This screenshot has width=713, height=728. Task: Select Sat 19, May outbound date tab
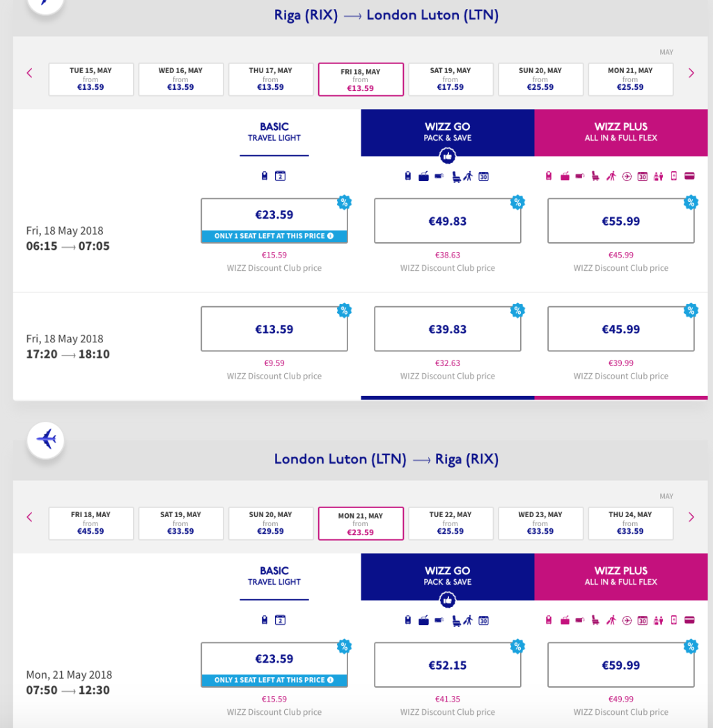pos(450,79)
